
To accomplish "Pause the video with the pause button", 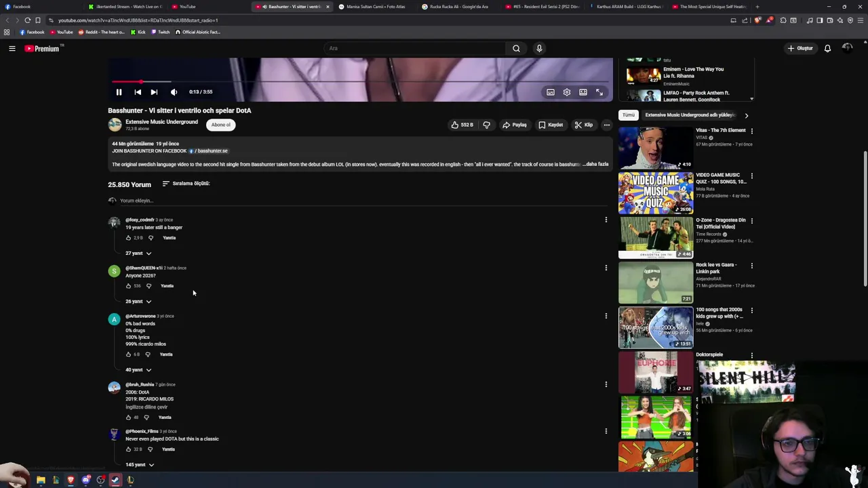I will pos(119,92).
